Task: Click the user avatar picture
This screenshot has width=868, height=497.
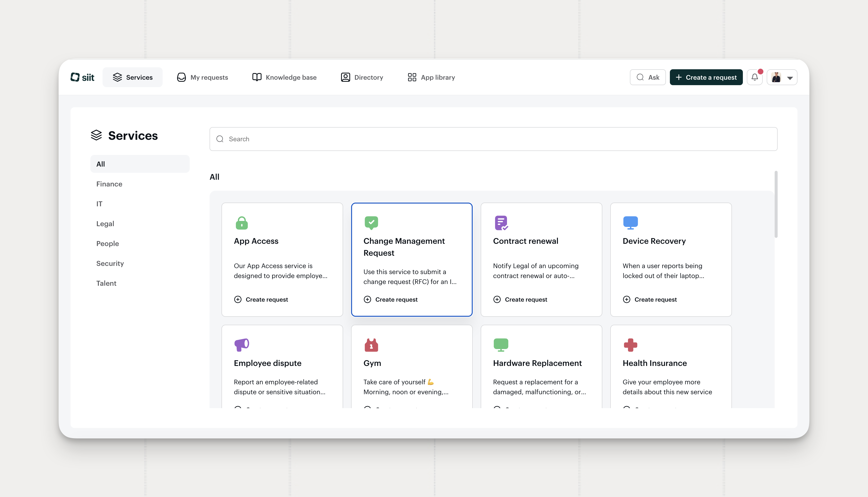Action: 776,77
